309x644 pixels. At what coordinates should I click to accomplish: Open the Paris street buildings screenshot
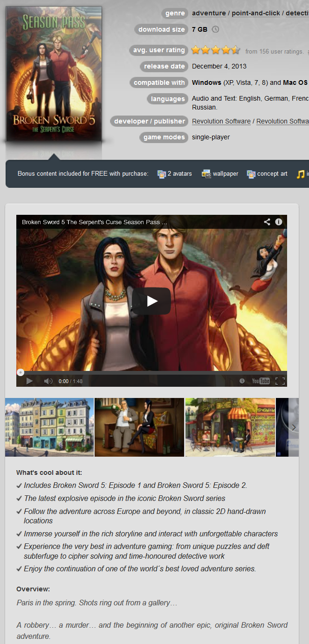point(49,427)
